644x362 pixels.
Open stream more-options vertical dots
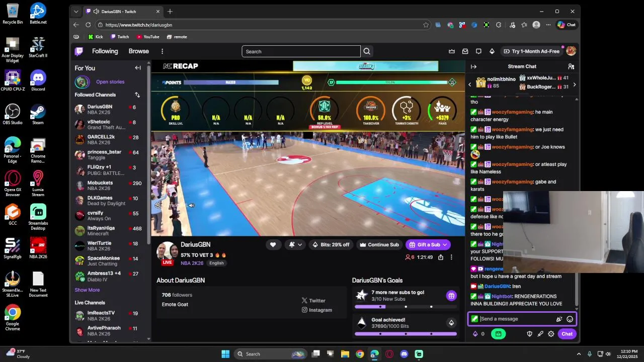(451, 257)
